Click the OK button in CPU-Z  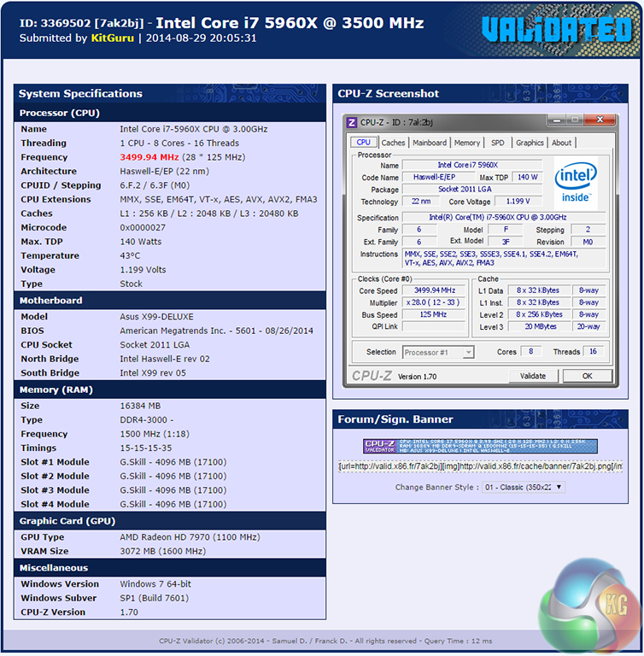point(587,376)
